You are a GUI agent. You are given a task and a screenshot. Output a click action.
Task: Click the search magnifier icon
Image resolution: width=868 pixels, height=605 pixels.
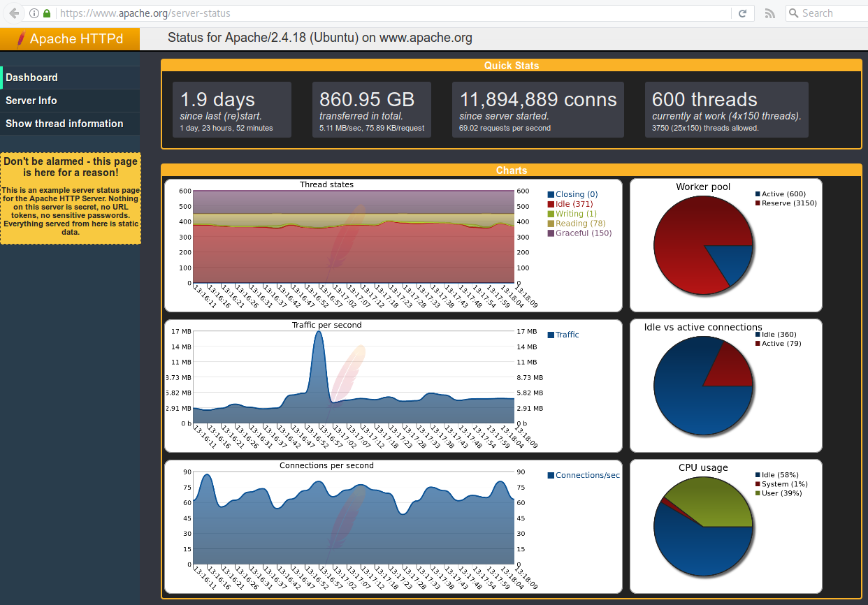(793, 13)
